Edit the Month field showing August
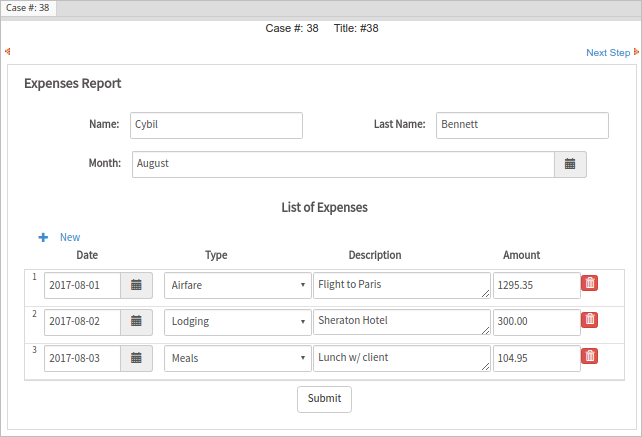The image size is (642, 437). coord(342,164)
